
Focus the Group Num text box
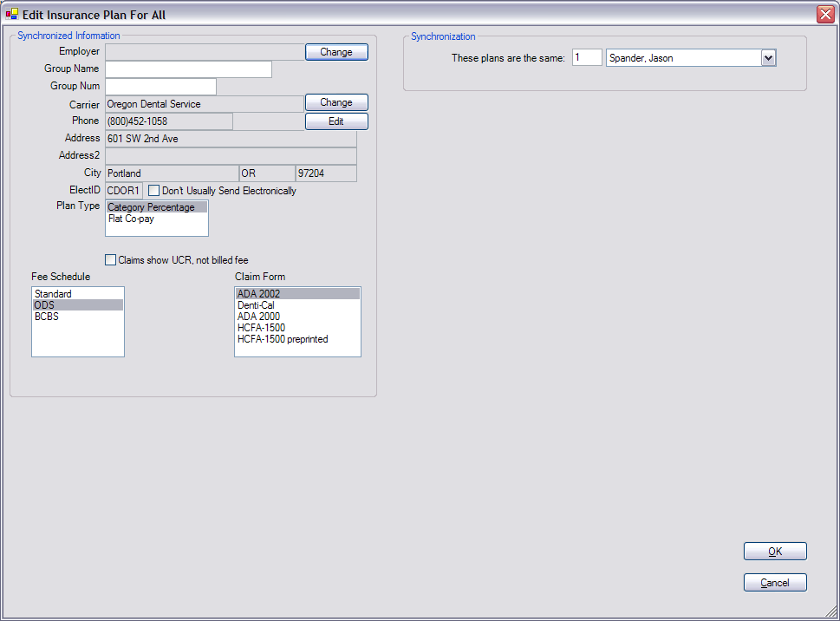[160, 87]
